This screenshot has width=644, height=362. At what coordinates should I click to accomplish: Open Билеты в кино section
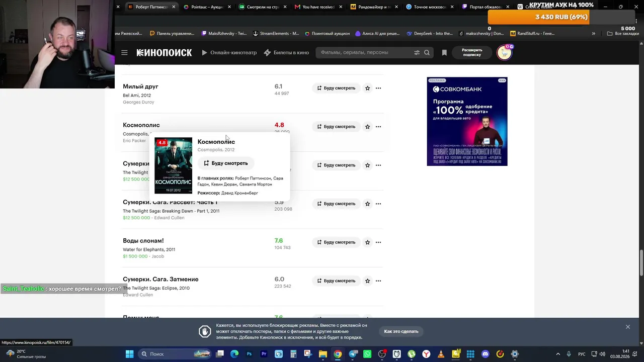286,52
